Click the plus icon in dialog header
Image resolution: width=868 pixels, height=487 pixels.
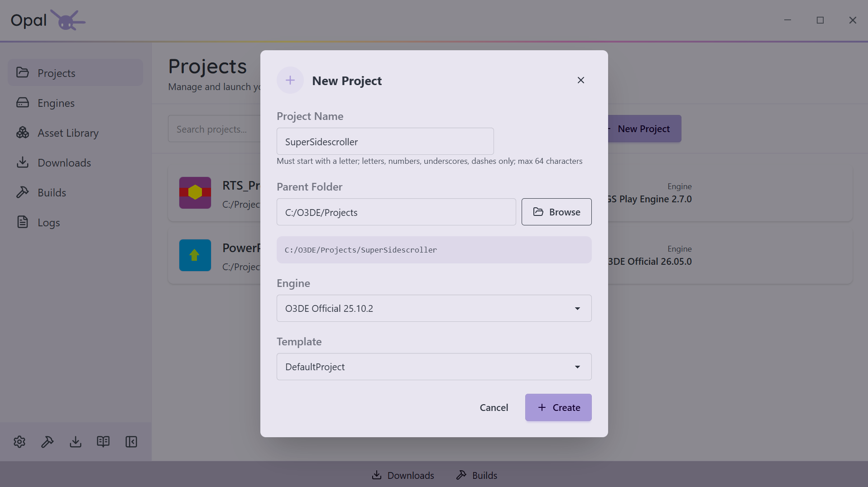[x=290, y=80]
